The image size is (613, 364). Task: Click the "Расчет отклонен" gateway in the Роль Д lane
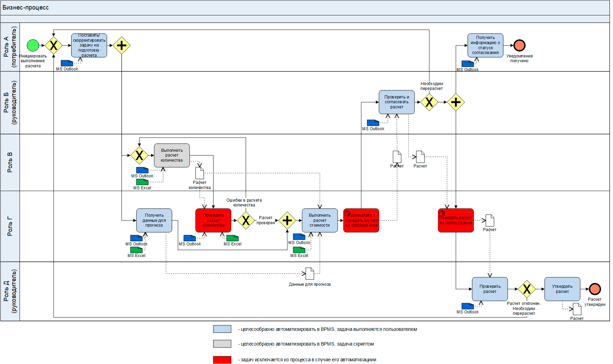click(526, 289)
